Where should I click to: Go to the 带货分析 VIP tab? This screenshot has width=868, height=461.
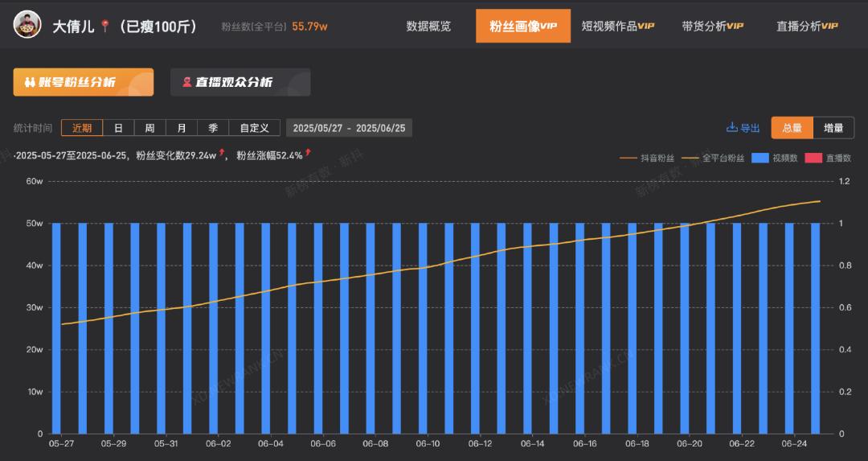tap(712, 26)
